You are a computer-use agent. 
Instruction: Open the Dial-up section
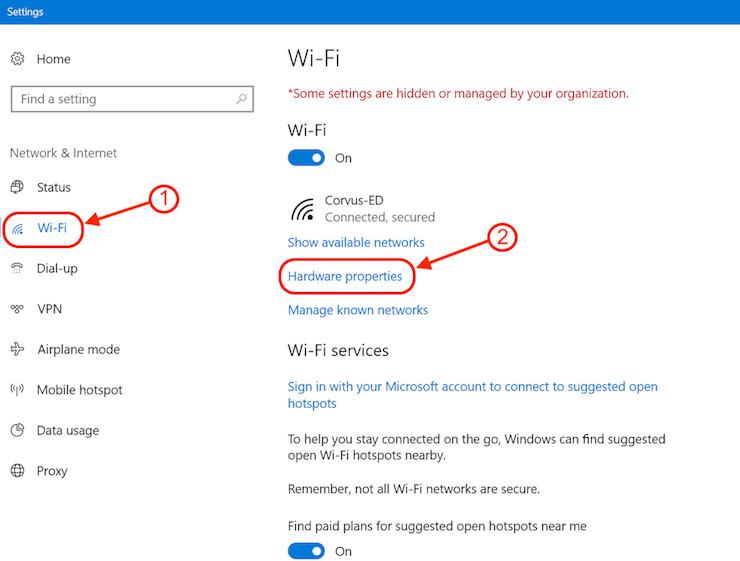click(x=57, y=268)
